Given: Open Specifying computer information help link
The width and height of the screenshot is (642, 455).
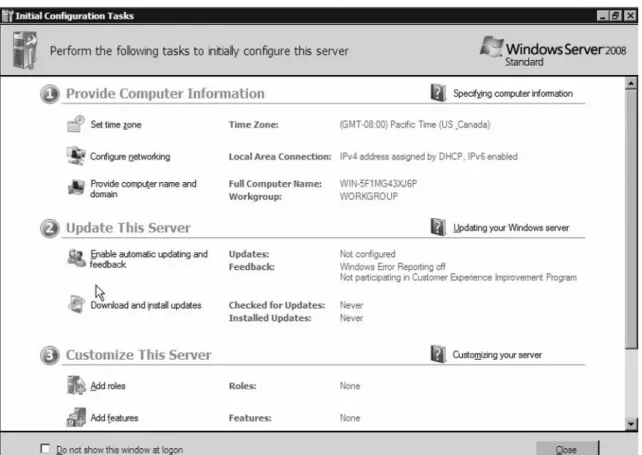Looking at the screenshot, I should (x=513, y=93).
